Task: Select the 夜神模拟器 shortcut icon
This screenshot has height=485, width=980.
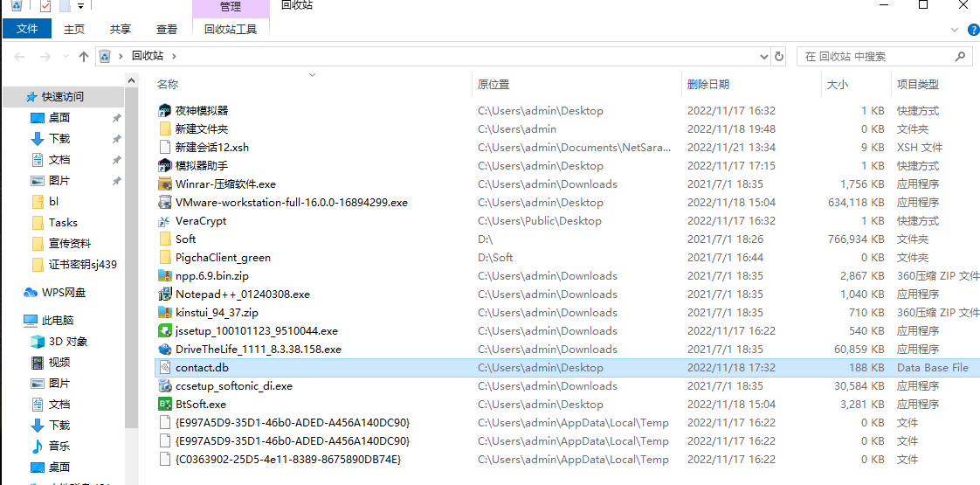Action: tap(165, 111)
